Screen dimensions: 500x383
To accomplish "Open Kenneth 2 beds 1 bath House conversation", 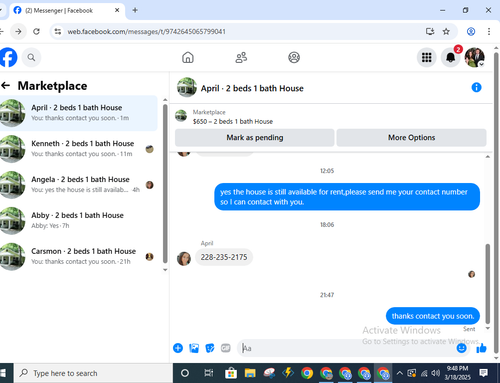I will [79, 149].
